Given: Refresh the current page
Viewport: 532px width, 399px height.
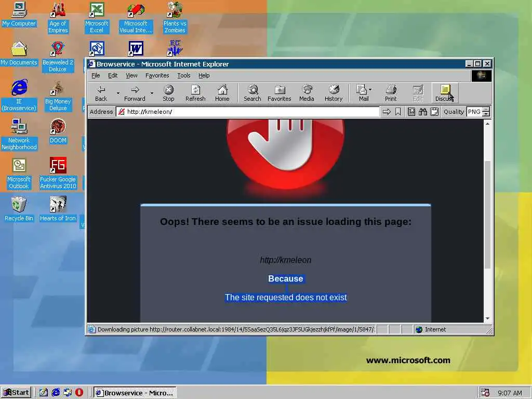Looking at the screenshot, I should (195, 93).
